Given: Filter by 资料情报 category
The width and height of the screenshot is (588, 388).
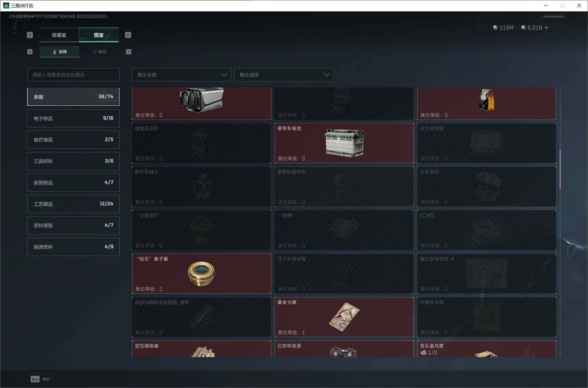Looking at the screenshot, I should point(73,225).
